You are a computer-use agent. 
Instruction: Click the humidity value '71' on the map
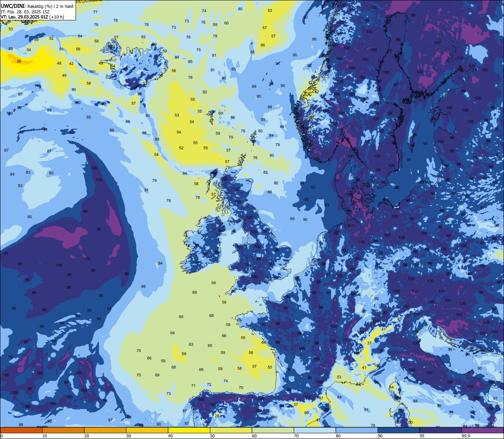193,386
